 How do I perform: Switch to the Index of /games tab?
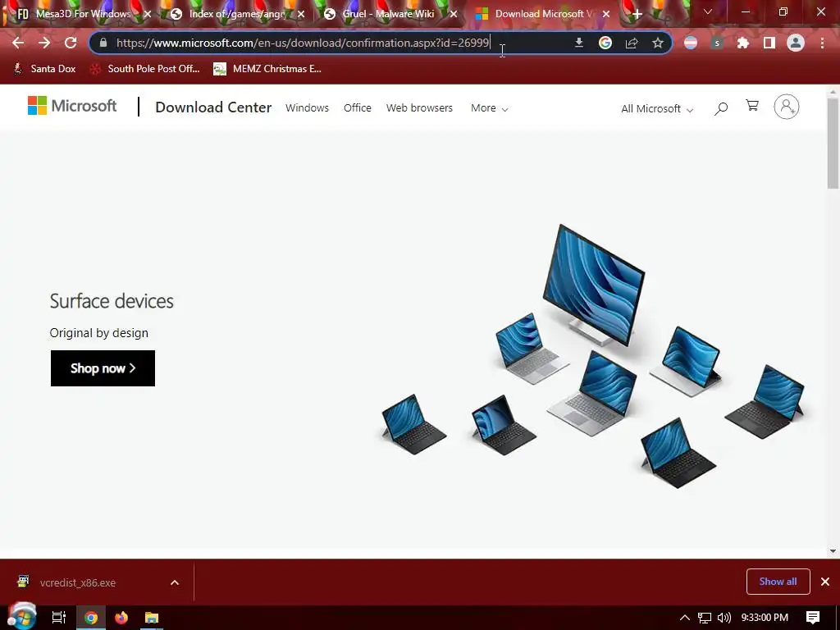(237, 14)
